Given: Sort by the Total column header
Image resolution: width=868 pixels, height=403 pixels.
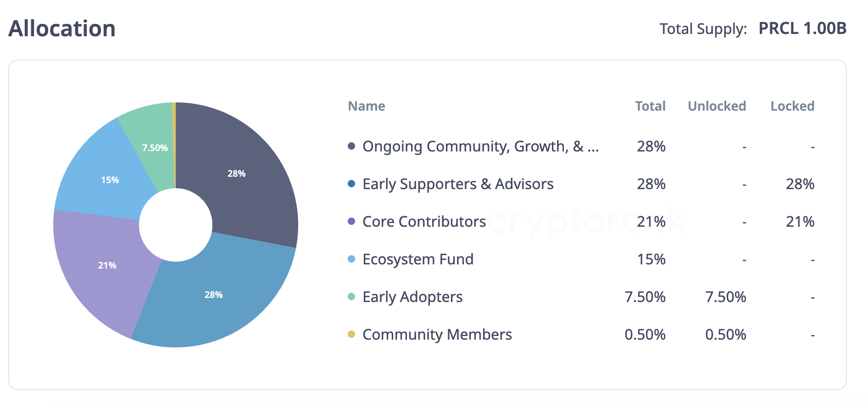Looking at the screenshot, I should (650, 106).
